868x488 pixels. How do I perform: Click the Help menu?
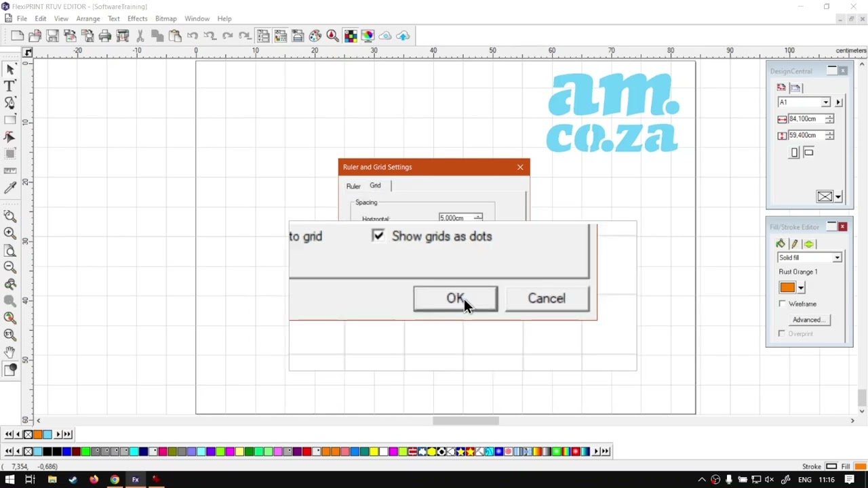(224, 18)
